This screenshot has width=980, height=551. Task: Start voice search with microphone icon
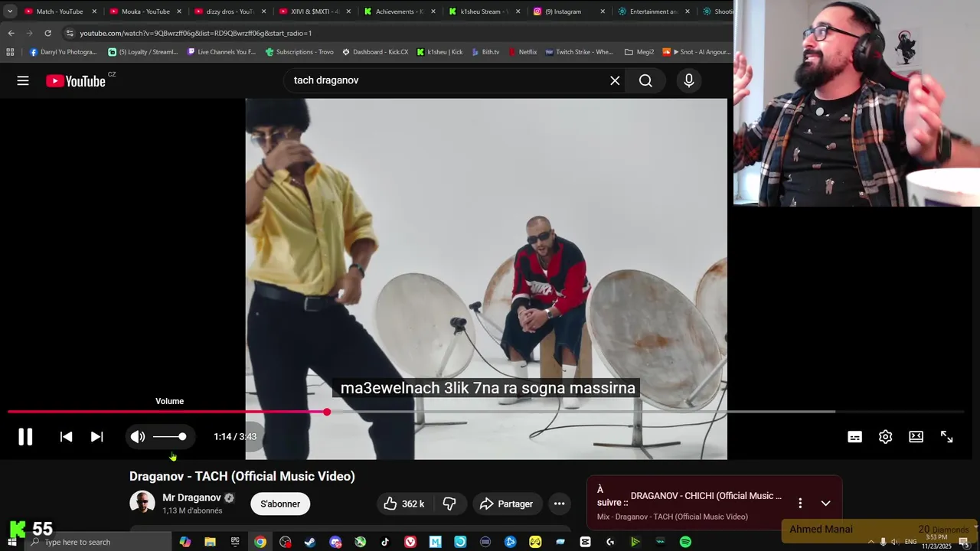click(689, 80)
